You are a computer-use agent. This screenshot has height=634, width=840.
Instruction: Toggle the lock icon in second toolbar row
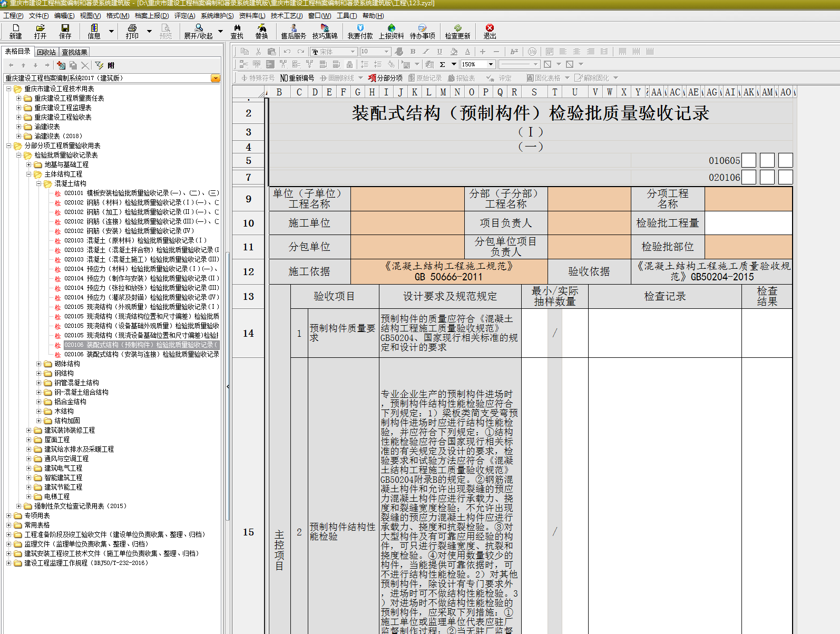[x=349, y=64]
